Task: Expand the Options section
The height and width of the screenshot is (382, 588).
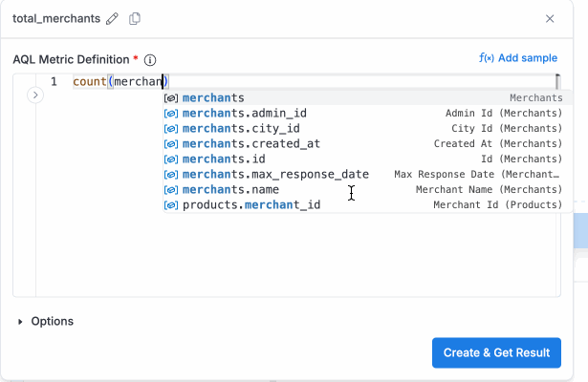Action: (45, 321)
